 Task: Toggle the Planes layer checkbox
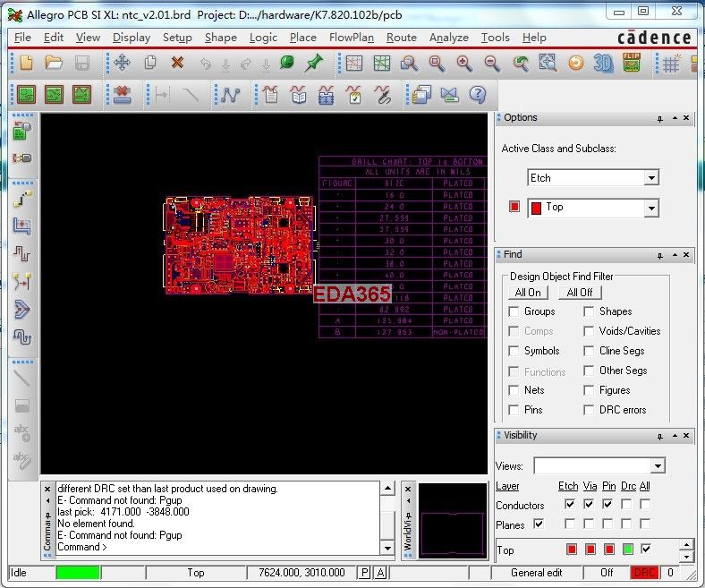click(539, 524)
